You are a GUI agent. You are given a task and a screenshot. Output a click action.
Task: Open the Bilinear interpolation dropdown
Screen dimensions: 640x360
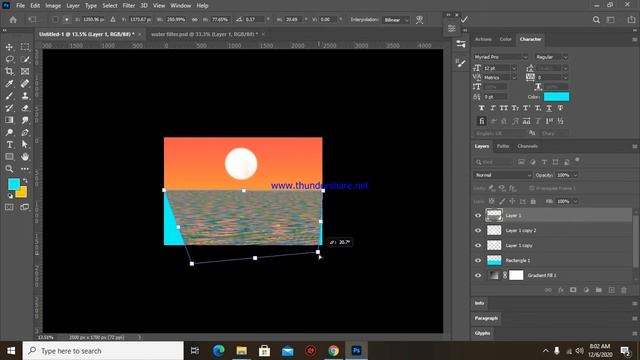coord(396,20)
